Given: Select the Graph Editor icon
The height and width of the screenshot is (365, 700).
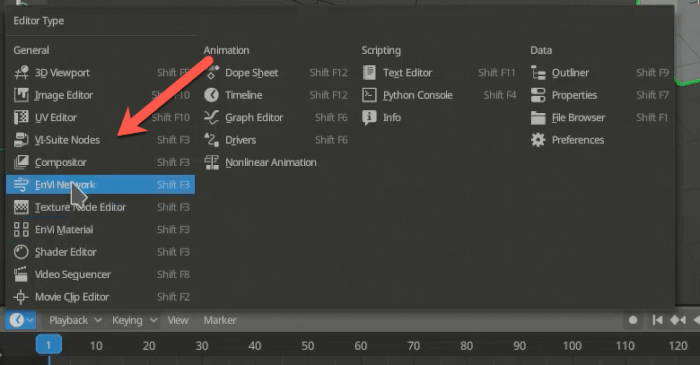Looking at the screenshot, I should pyautogui.click(x=212, y=117).
